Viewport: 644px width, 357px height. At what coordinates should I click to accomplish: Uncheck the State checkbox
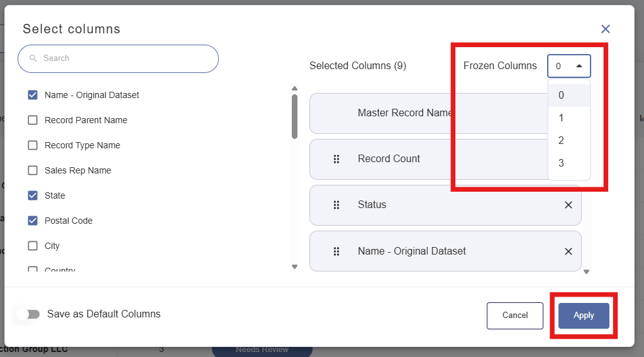33,195
